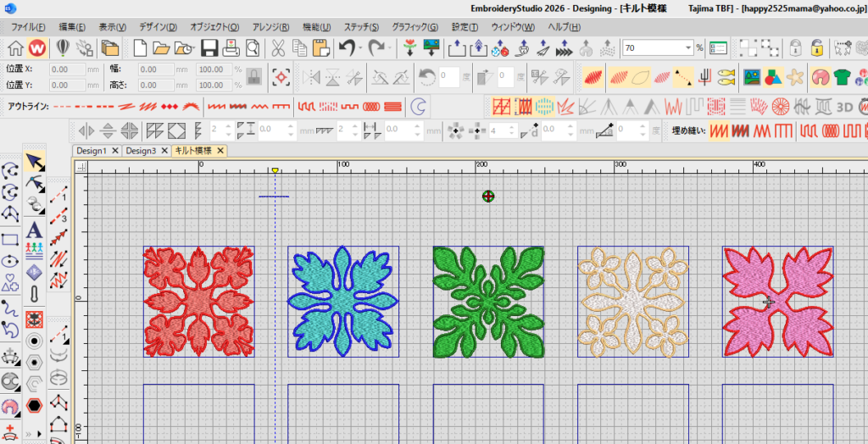Create a new blank design document
868x444 pixels.
click(140, 48)
